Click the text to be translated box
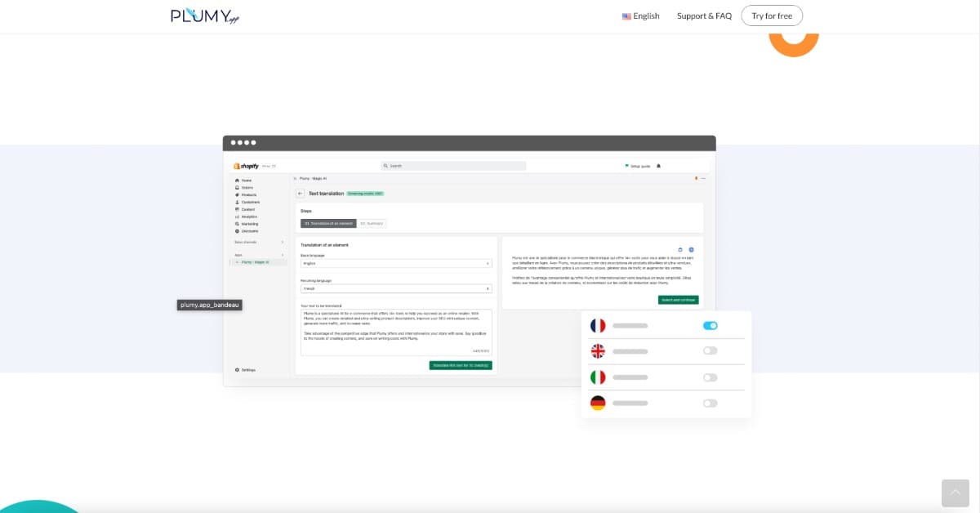Screen dimensions: 980x513 pyautogui.click(x=396, y=332)
